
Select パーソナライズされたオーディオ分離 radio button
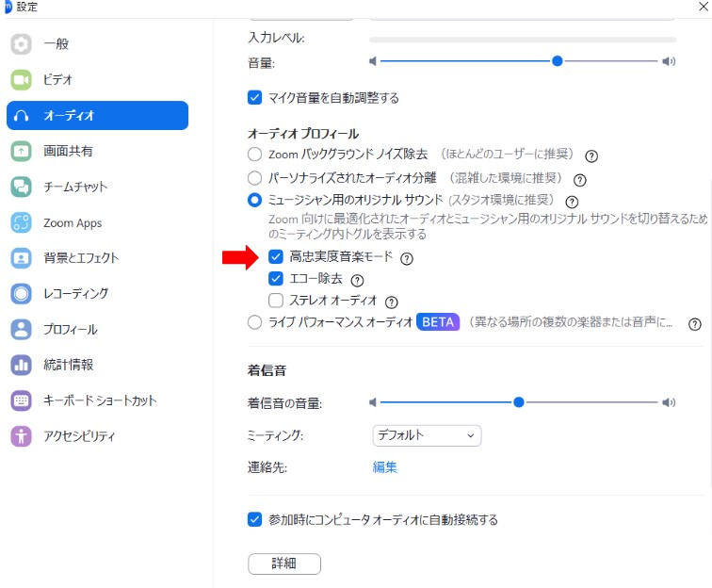pyautogui.click(x=254, y=178)
